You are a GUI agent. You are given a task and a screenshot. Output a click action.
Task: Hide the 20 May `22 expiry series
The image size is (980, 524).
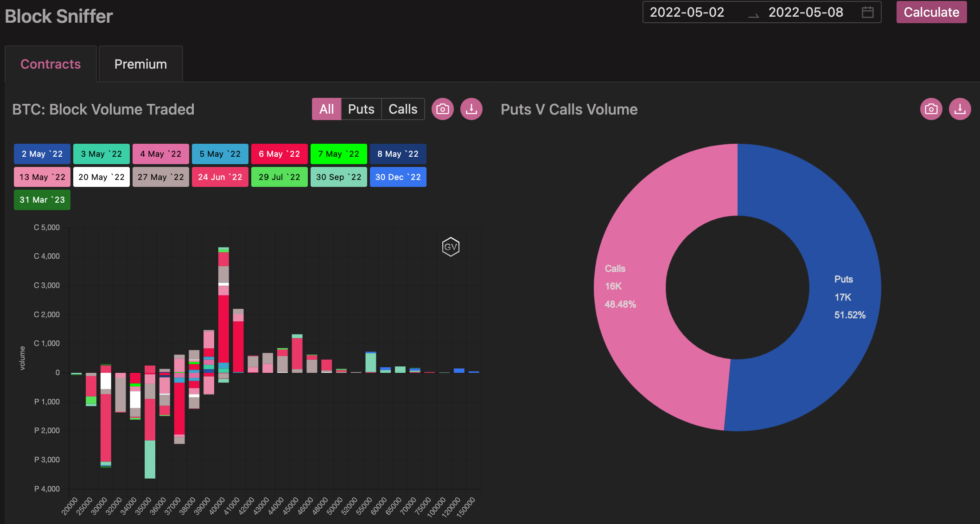pos(102,177)
